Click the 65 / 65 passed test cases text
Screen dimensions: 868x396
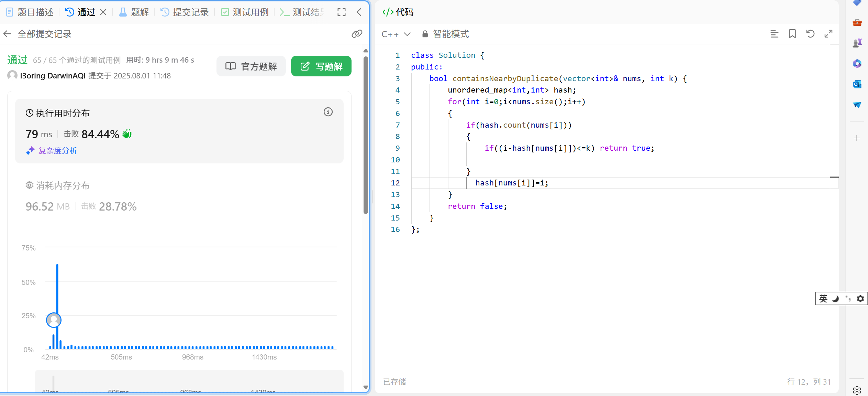[77, 60]
